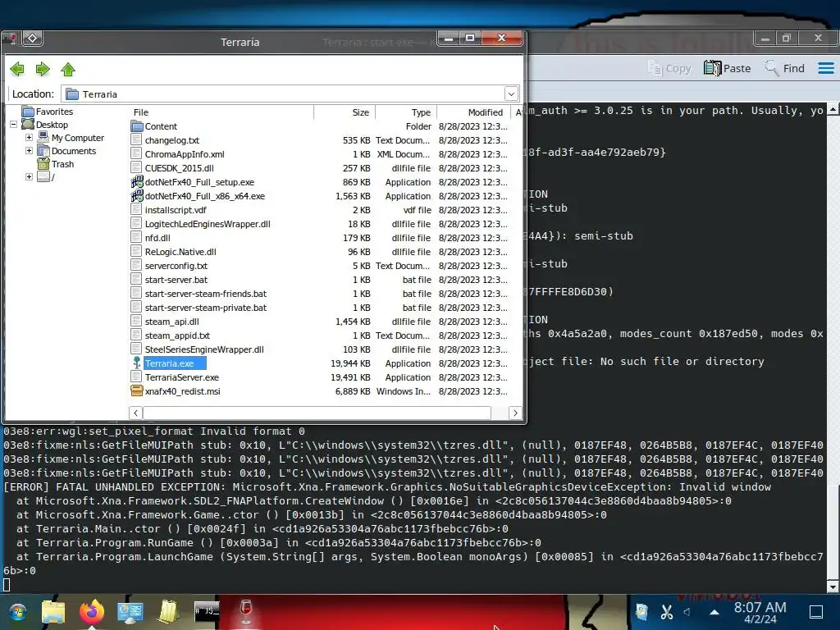The image size is (840, 630).
Task: Select steam_api.dll file
Action: pos(171,322)
